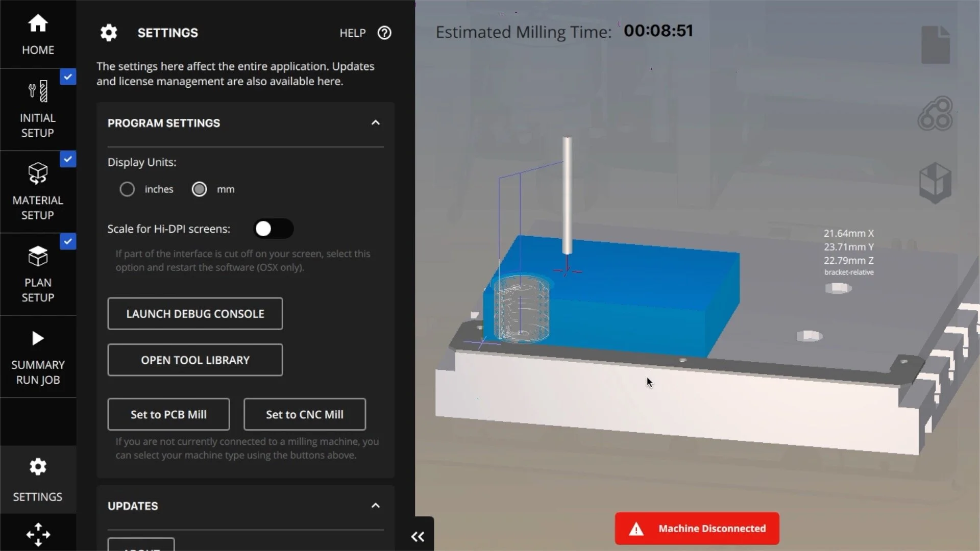Click the linked circles view icon
Image resolution: width=980 pixels, height=551 pixels.
pos(935,114)
